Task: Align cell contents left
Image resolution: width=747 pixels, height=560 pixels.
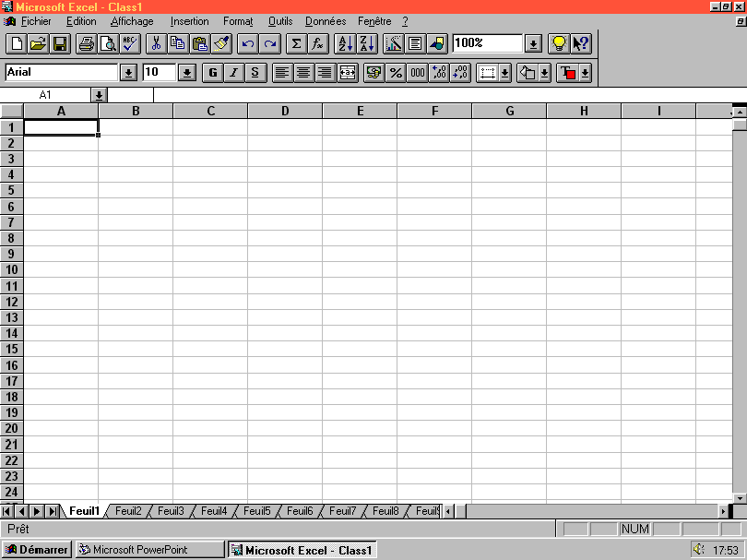Action: [x=282, y=73]
